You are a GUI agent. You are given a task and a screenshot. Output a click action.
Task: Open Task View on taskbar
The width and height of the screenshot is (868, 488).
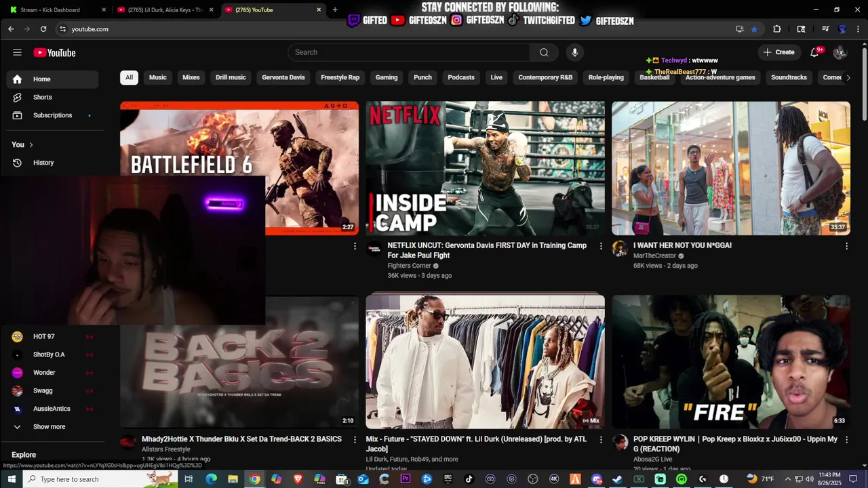click(x=189, y=479)
